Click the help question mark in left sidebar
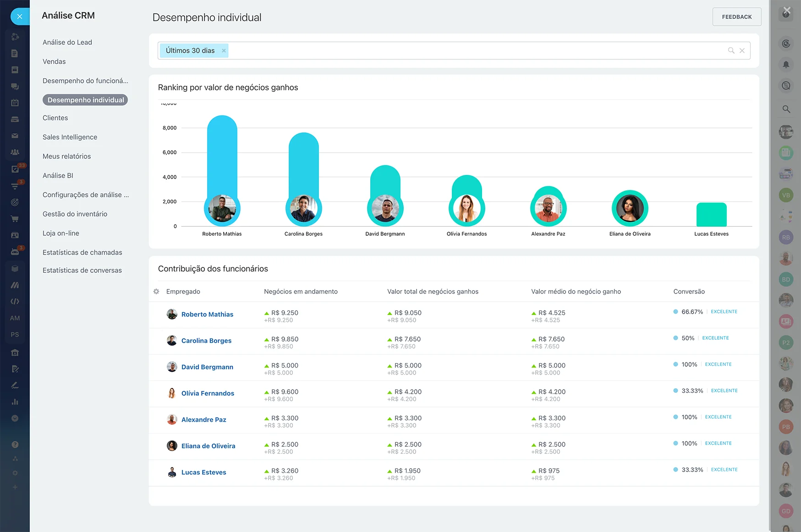This screenshot has width=801, height=532. click(x=15, y=445)
